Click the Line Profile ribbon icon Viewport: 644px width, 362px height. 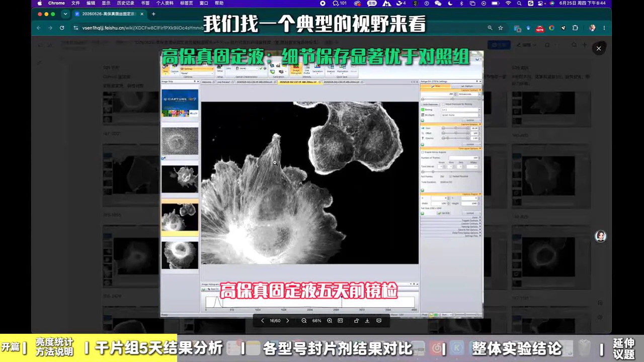[x=307, y=69]
